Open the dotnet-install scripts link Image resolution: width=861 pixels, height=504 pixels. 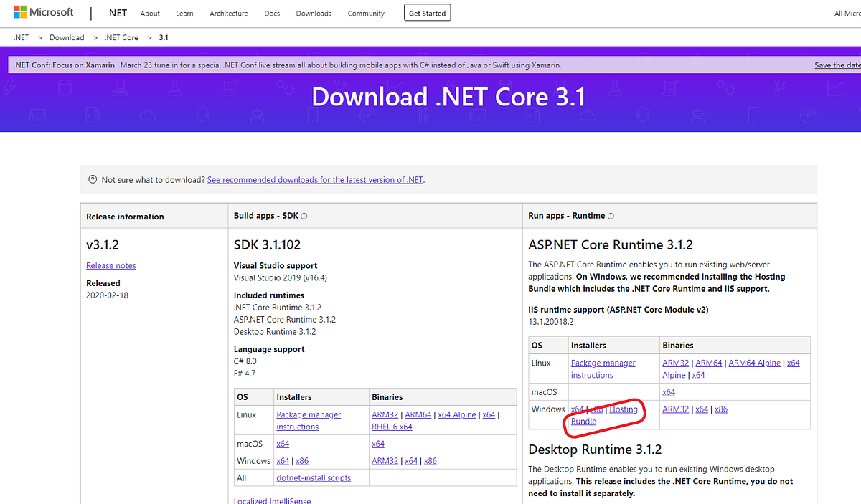coord(314,477)
